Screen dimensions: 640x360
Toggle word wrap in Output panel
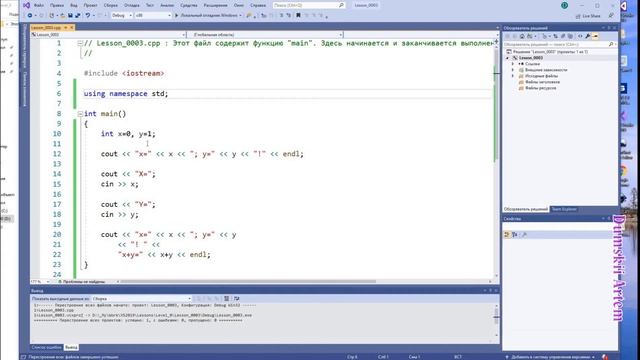pos(236,298)
